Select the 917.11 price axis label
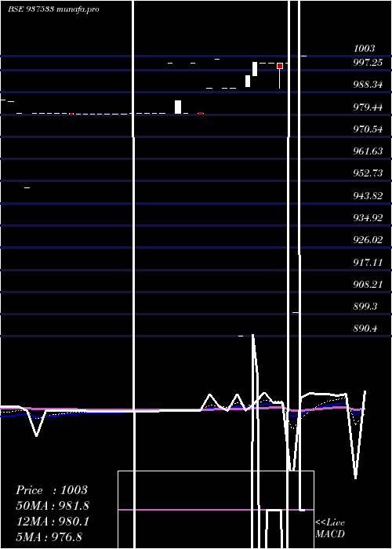The image size is (392, 549). 368,262
